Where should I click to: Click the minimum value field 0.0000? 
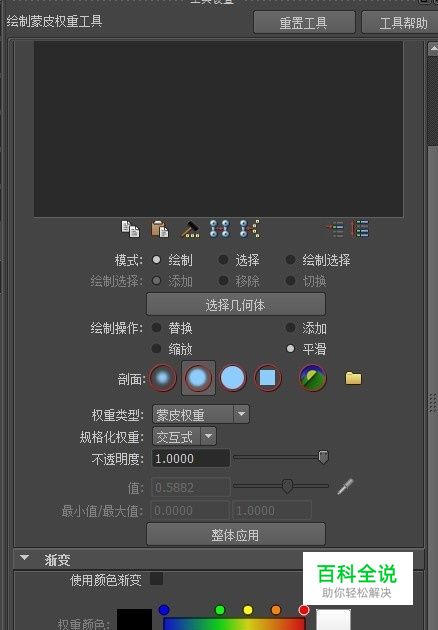190,510
